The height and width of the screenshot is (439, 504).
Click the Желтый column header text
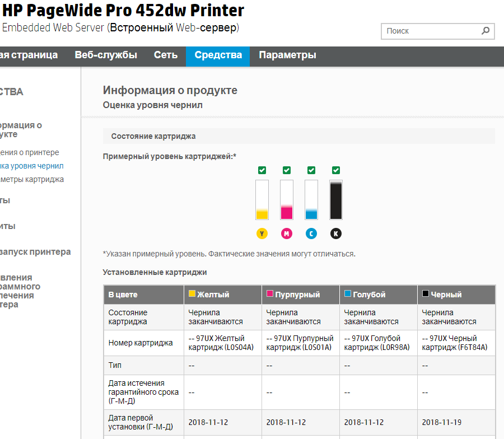(213, 295)
